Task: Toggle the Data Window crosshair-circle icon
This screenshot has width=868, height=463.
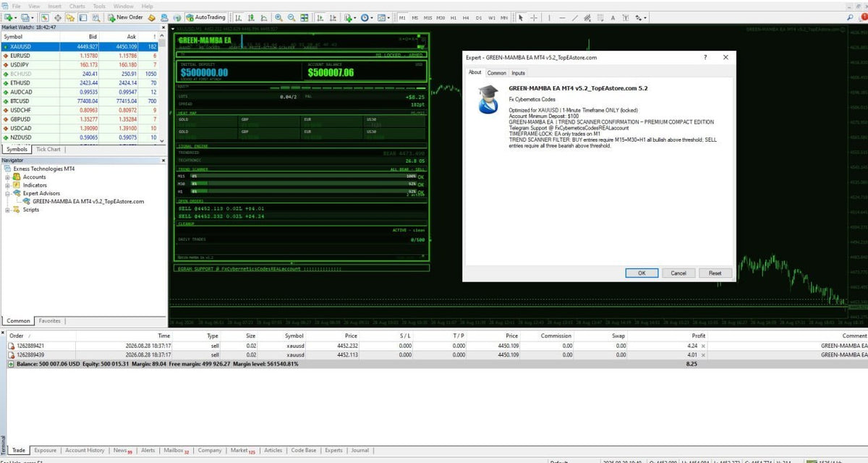Action: [57, 17]
